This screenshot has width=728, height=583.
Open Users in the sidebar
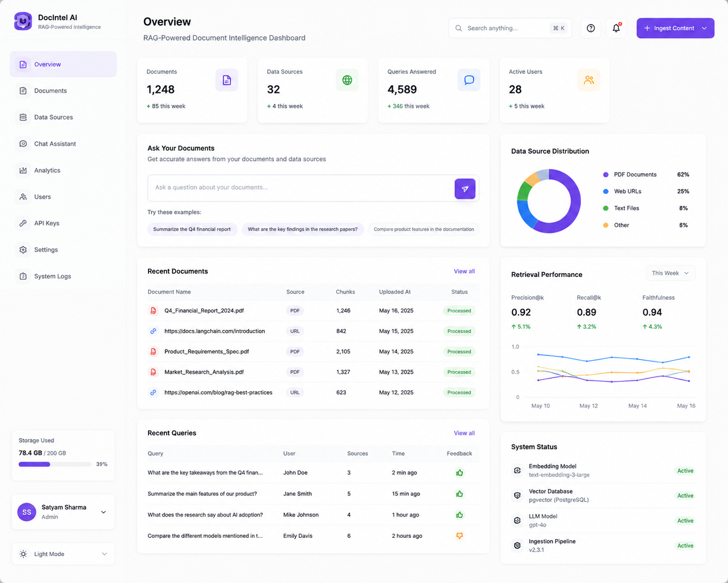point(63,197)
